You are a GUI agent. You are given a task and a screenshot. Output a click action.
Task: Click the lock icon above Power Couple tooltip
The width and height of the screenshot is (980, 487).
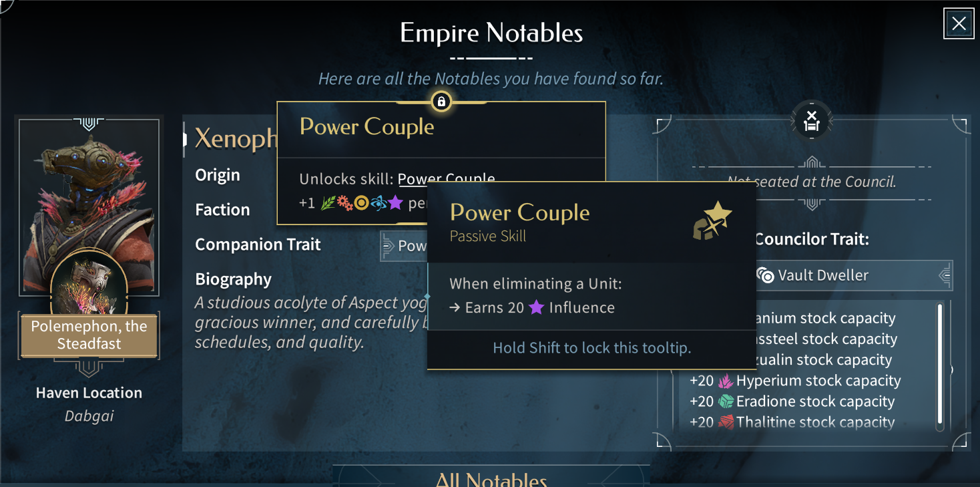pos(441,102)
